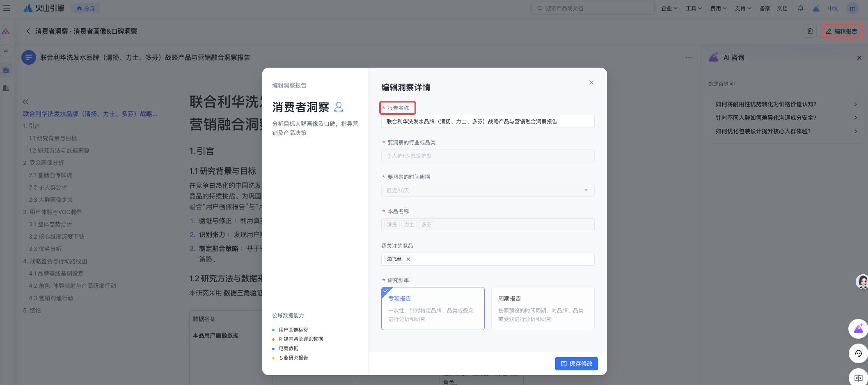Jump to outline item 4.2 角色-体验映射与产品研发行动

coord(73,286)
